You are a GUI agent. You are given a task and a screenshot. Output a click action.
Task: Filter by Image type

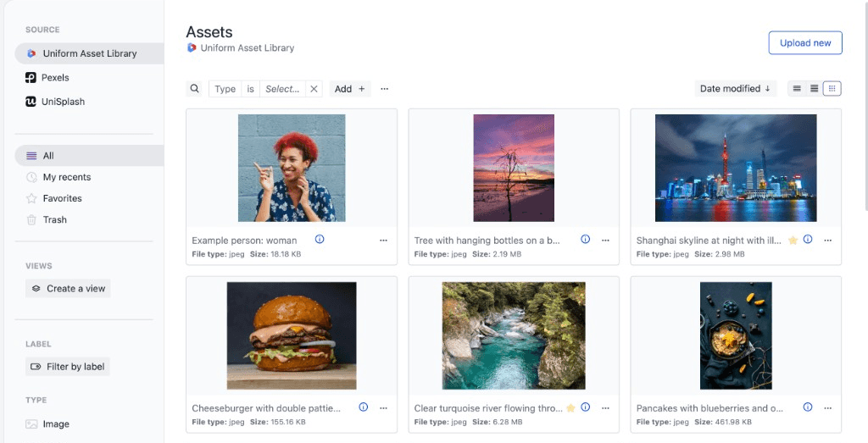coord(47,424)
